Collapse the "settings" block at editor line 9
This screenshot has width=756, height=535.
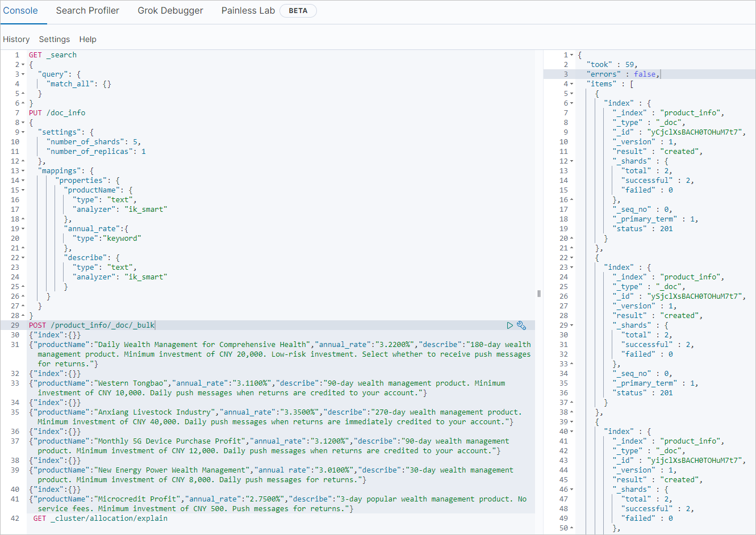[x=23, y=132]
